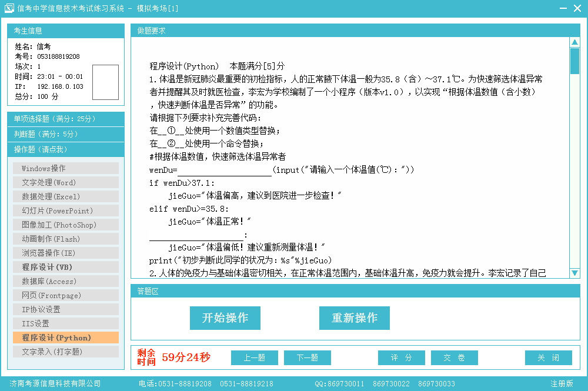The width and height of the screenshot is (588, 391).
Task: Click 做题要求 panel header
Action: pyautogui.click(x=355, y=31)
